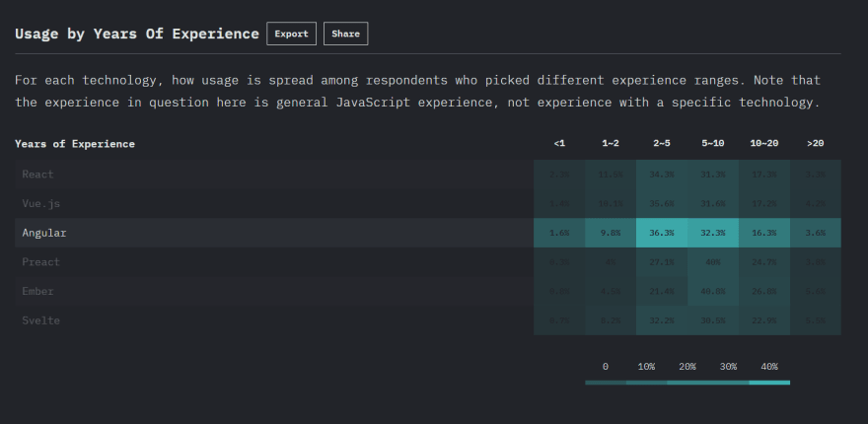Click the 30% label in the color legend
The image size is (868, 424).
coord(728,367)
